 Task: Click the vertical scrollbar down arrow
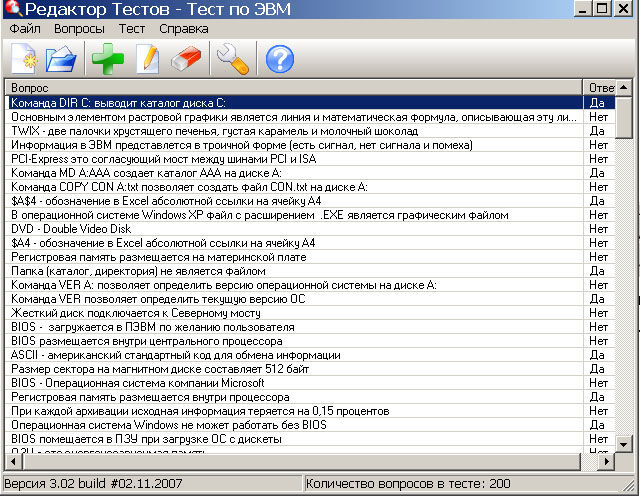point(624,444)
